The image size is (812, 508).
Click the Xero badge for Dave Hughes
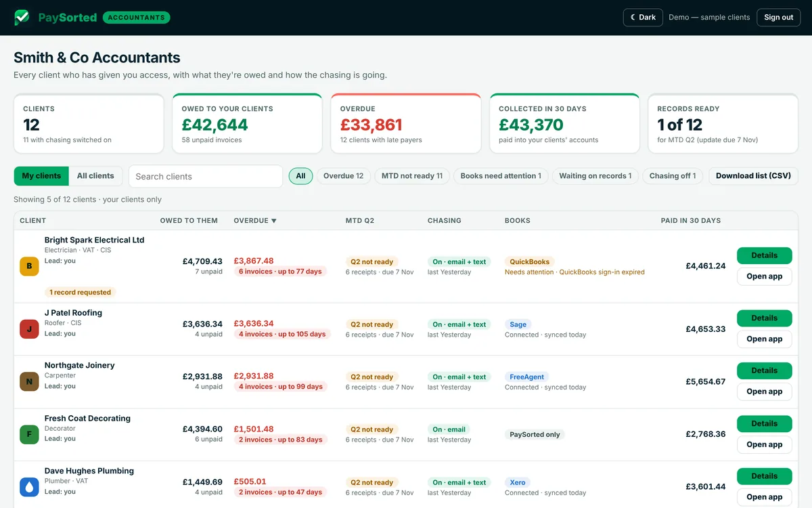click(518, 482)
